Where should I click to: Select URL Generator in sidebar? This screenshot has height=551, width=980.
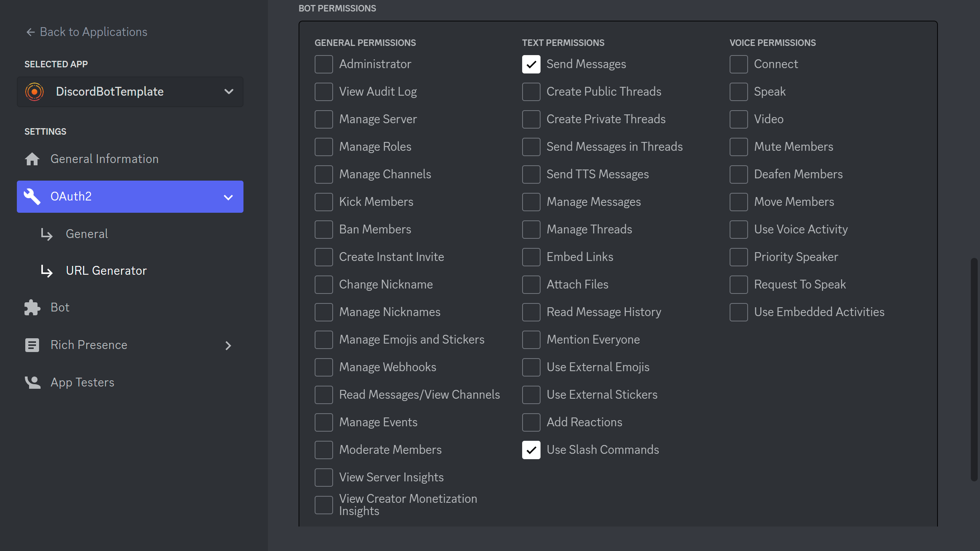pos(106,271)
